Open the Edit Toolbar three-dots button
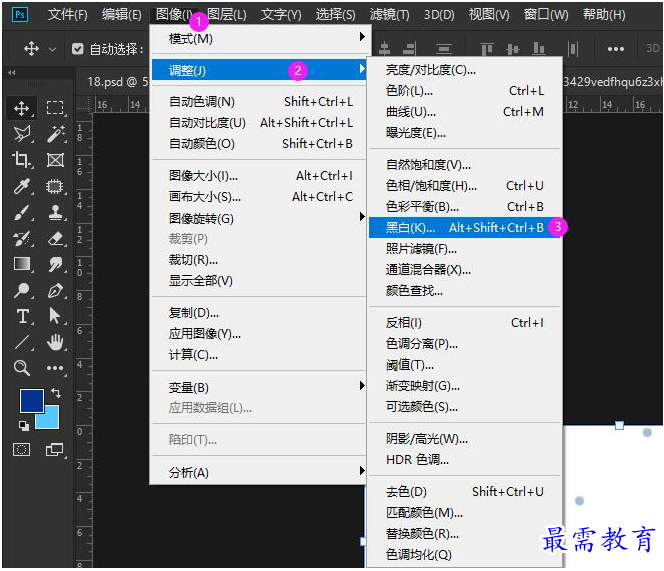Viewport: 664px width, 571px height. pyautogui.click(x=55, y=368)
